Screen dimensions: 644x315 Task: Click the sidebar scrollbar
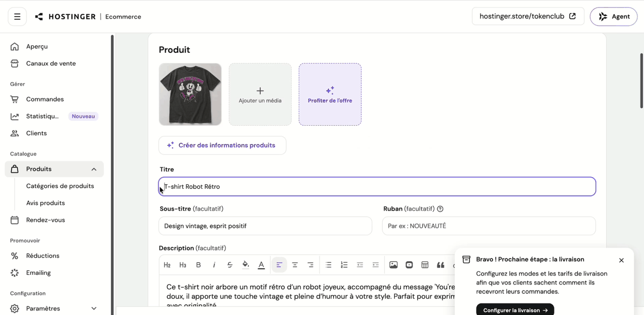(112, 174)
